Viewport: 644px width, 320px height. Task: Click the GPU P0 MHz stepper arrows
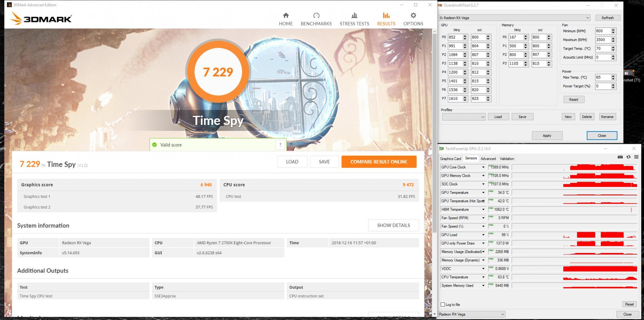click(465, 37)
